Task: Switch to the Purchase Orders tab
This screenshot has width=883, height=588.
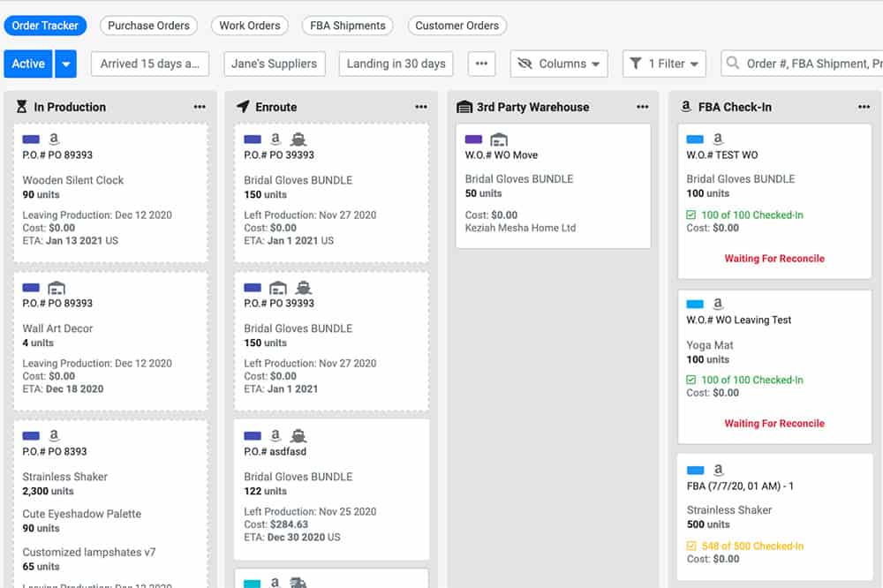Action: [148, 26]
